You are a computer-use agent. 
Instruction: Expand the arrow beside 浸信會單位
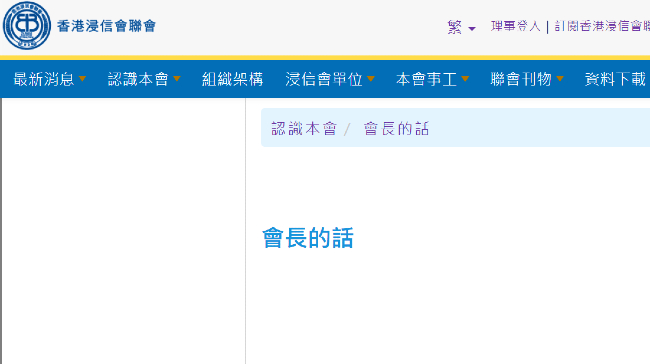pyautogui.click(x=371, y=78)
